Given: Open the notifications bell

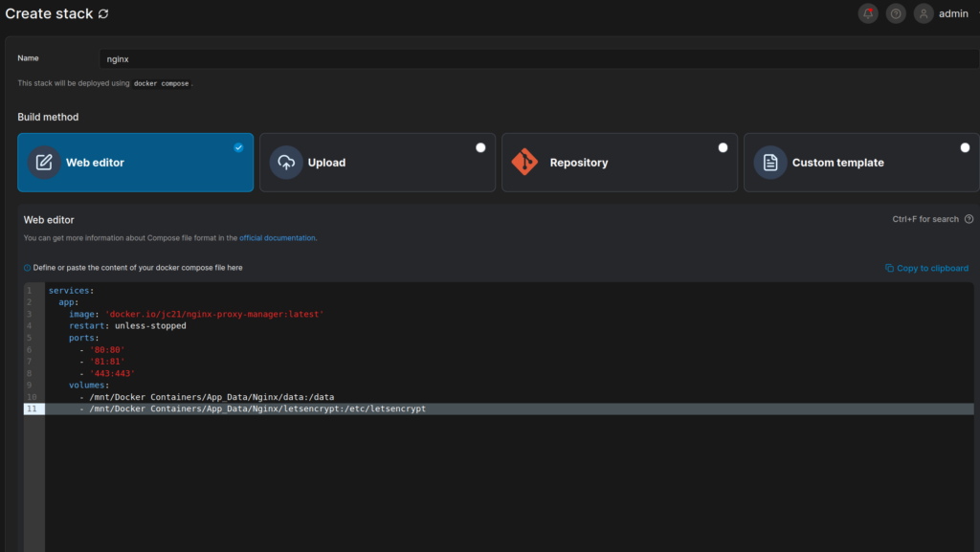Looking at the screenshot, I should coord(868,13).
